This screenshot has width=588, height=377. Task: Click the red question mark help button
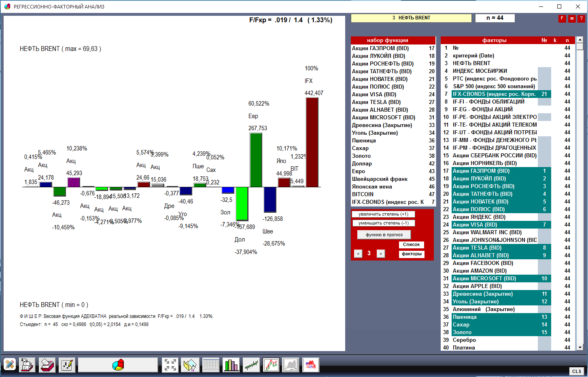click(581, 19)
